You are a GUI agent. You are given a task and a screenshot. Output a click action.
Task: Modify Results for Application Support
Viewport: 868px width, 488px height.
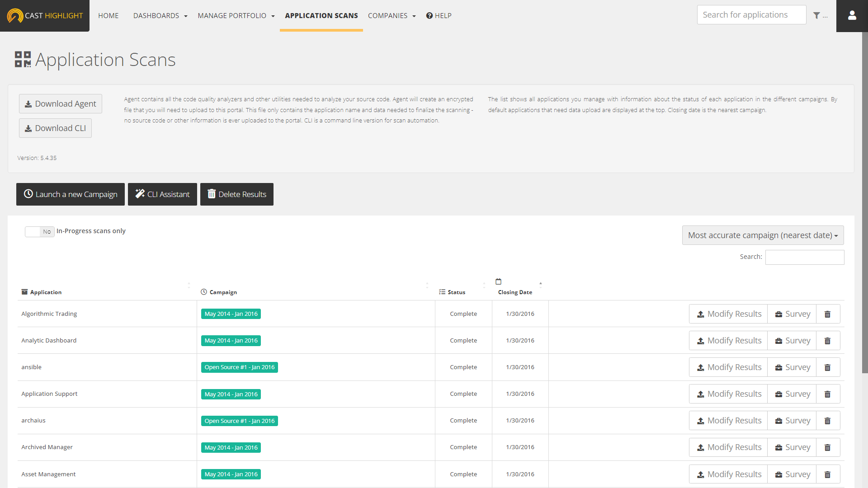(x=728, y=394)
